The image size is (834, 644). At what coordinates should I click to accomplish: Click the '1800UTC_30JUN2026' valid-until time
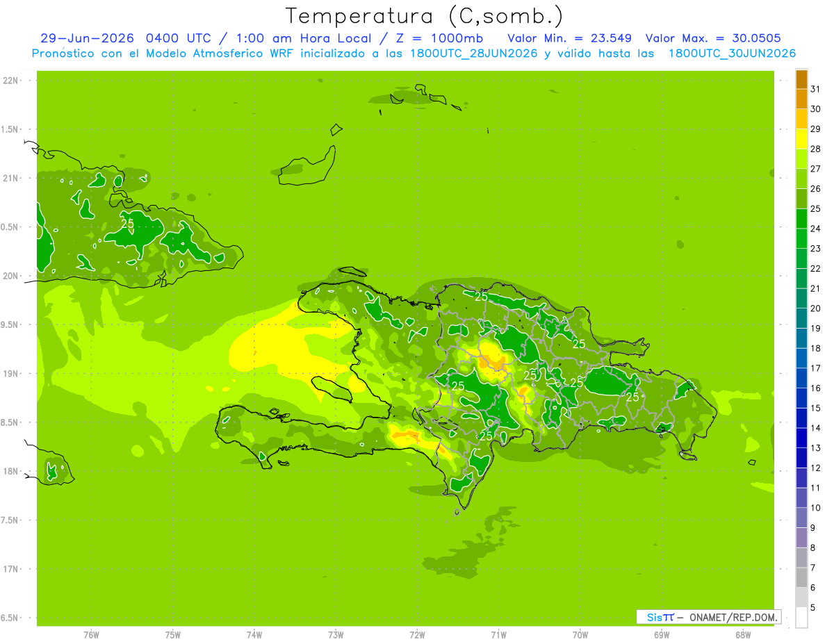click(732, 53)
